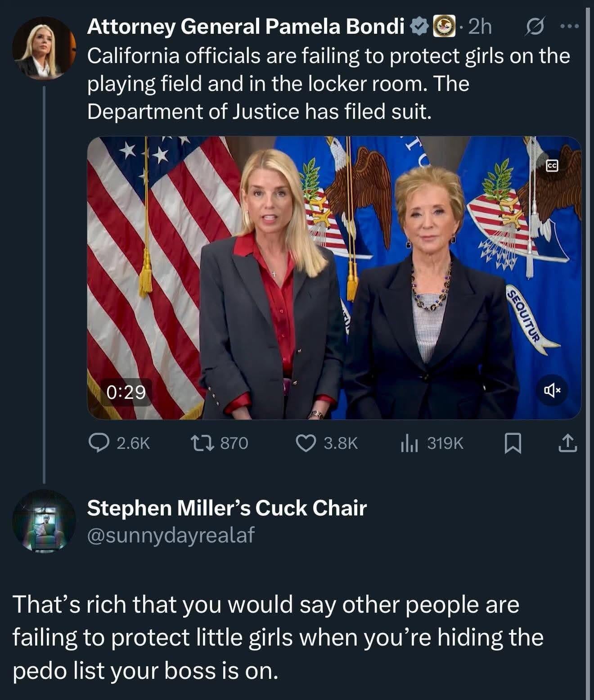Click the armchair profile avatar
Image resolution: width=594 pixels, height=700 pixels.
(x=44, y=521)
